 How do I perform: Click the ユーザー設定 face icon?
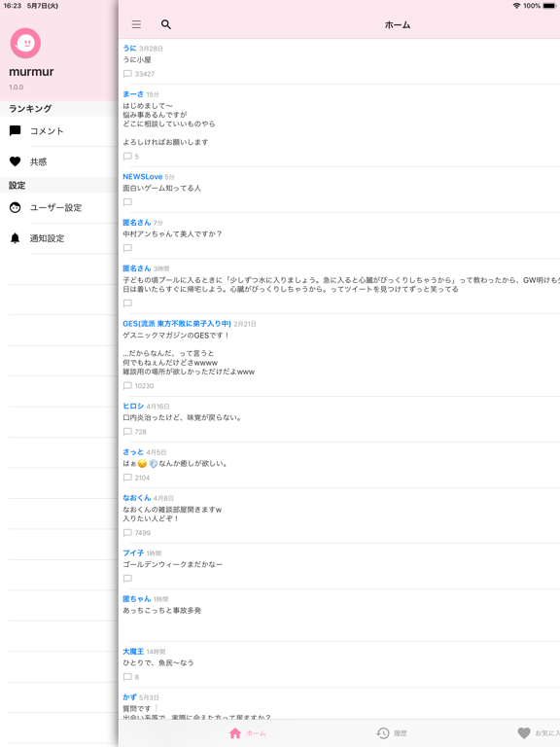(x=16, y=208)
